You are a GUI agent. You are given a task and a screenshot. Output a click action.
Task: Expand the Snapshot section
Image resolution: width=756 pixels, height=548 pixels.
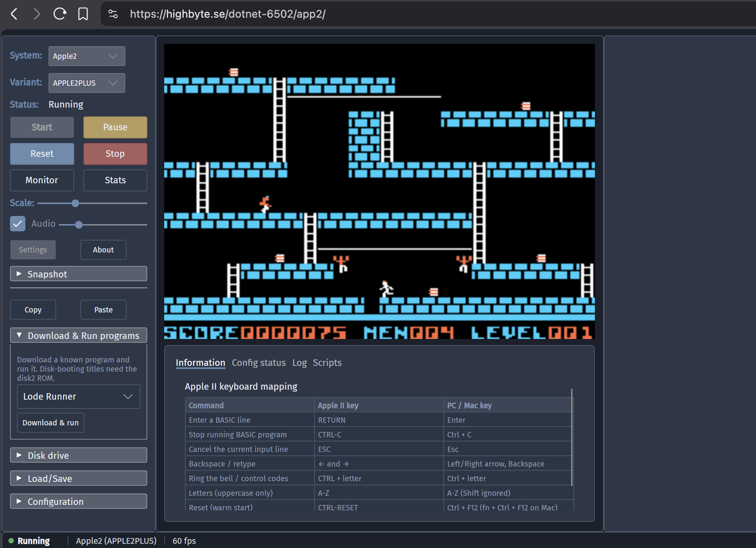click(x=78, y=274)
